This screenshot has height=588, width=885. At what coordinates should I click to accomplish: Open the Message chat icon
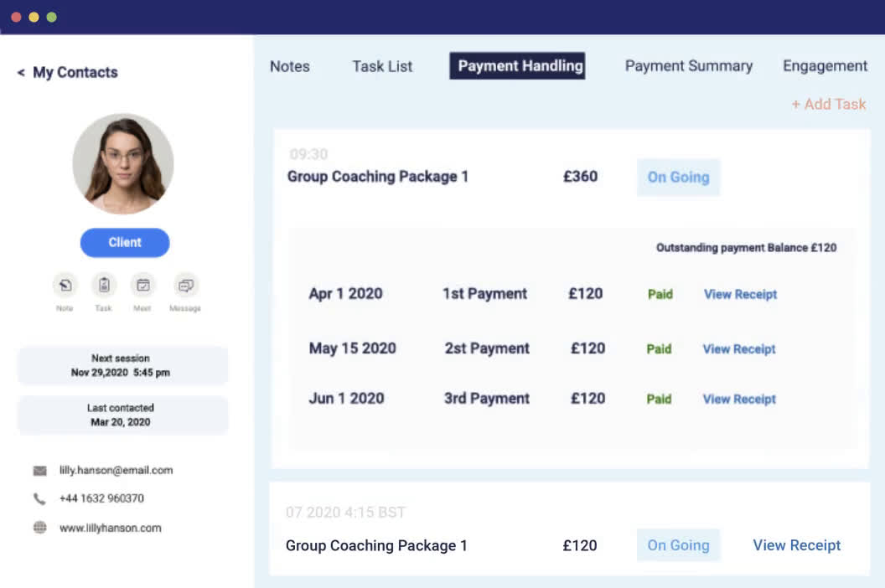click(185, 286)
